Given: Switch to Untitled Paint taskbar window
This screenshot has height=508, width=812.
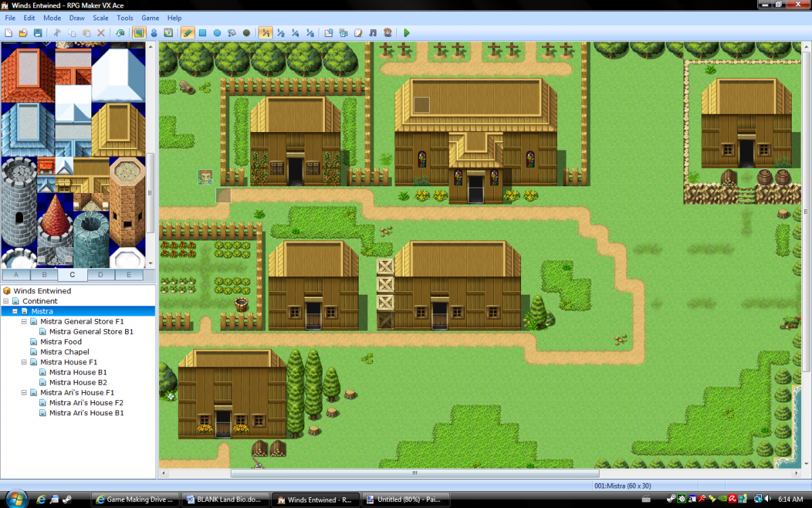Looking at the screenshot, I should [406, 500].
